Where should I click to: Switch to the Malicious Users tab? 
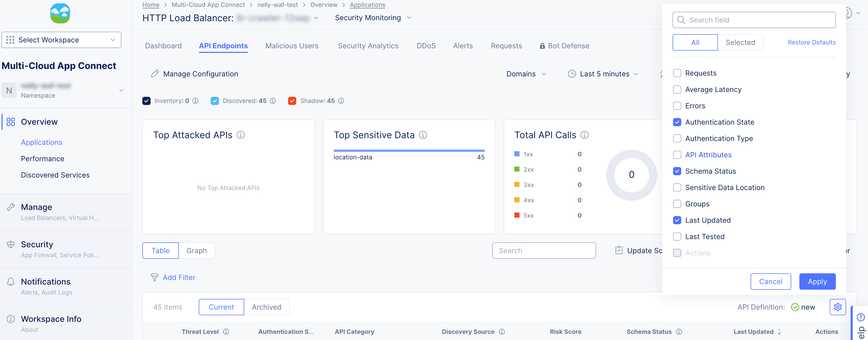292,46
